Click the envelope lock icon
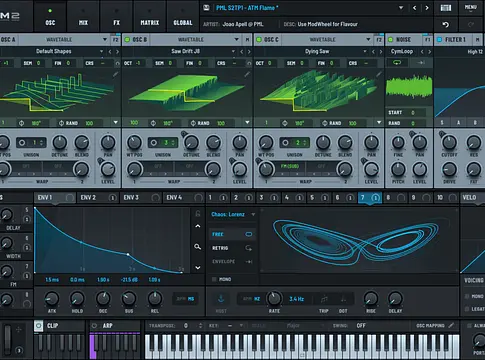Screen dimensions: 485x360 198,214
